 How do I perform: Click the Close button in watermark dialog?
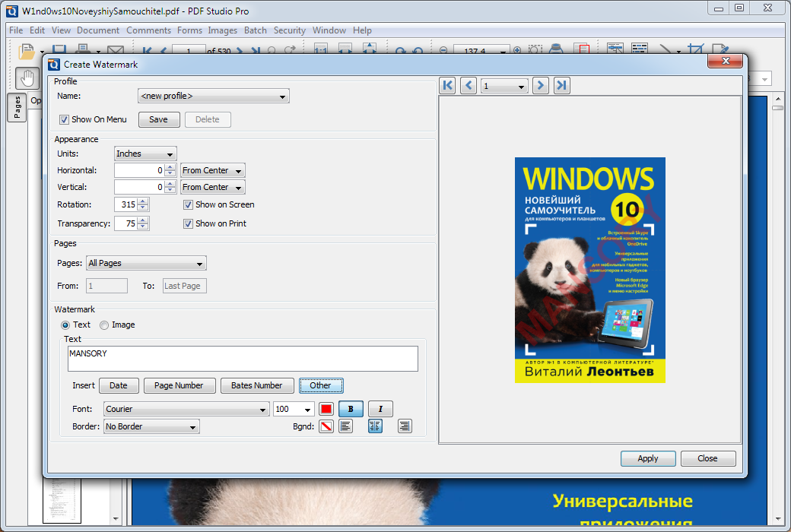tap(708, 458)
